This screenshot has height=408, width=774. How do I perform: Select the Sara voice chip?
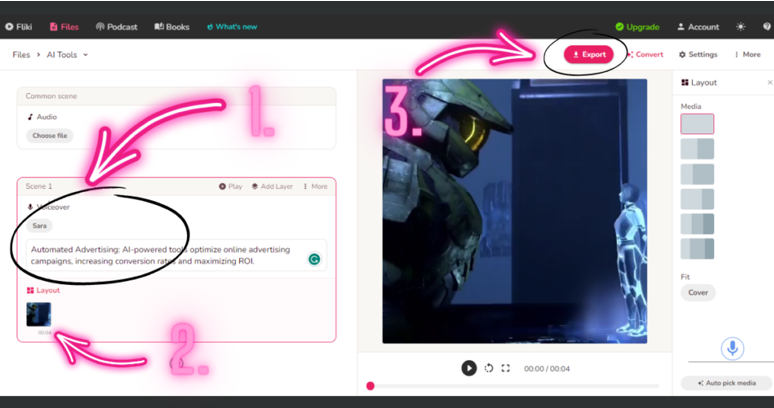[x=39, y=225]
